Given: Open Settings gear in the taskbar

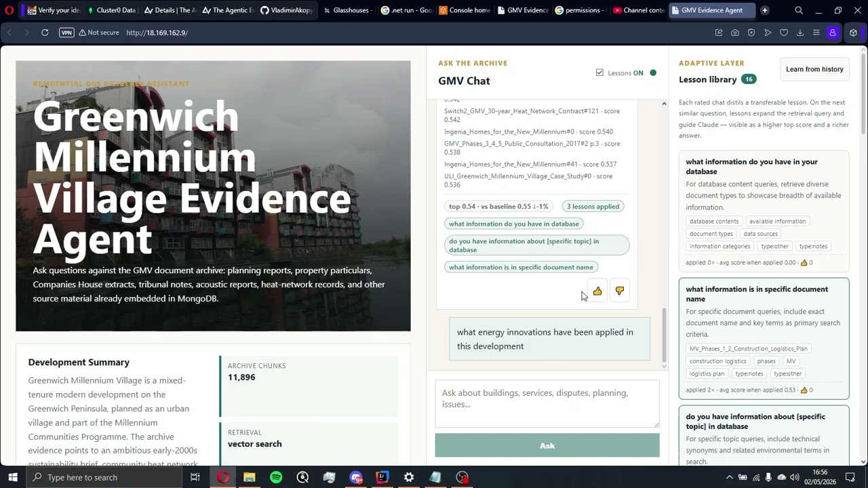Looking at the screenshot, I should tap(409, 477).
